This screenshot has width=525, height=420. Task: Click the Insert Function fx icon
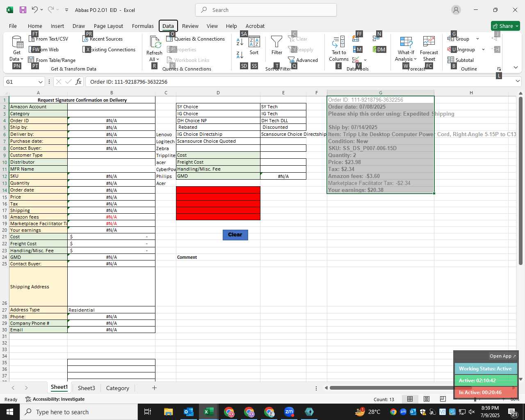(x=79, y=82)
